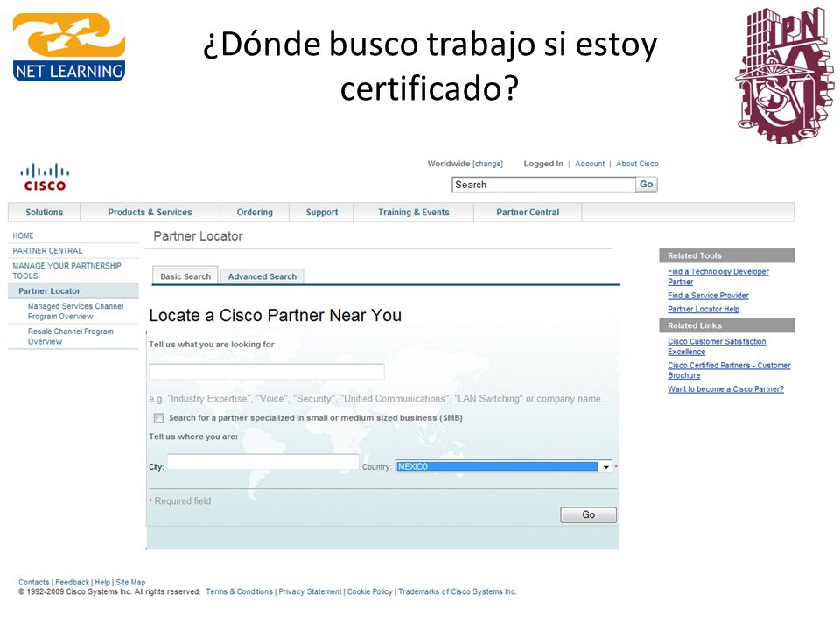
Task: Click the IPN emblem logo
Action: point(784,75)
